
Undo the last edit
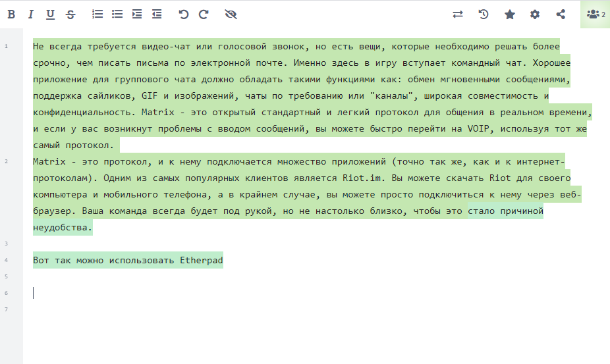tap(184, 14)
